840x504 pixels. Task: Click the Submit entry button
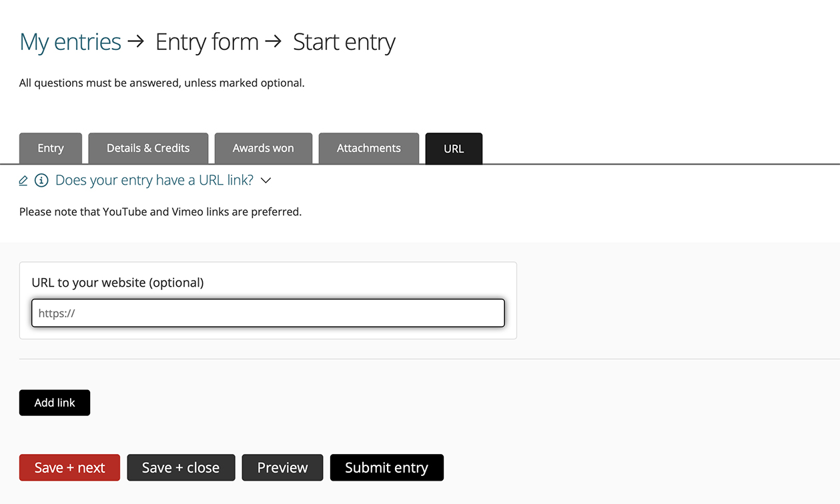tap(387, 468)
